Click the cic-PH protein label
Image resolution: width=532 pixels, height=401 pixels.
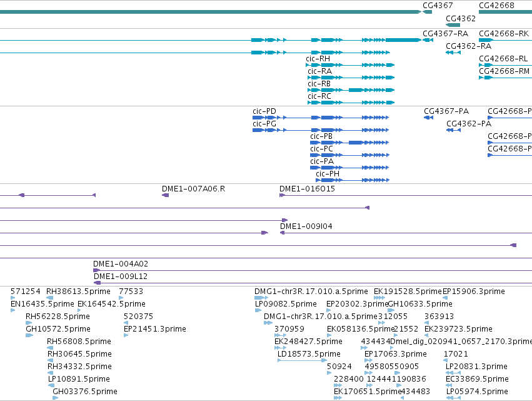point(328,174)
